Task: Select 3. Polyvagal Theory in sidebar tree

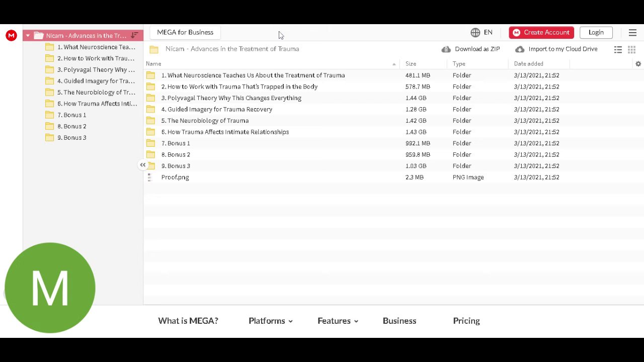Action: [x=96, y=70]
